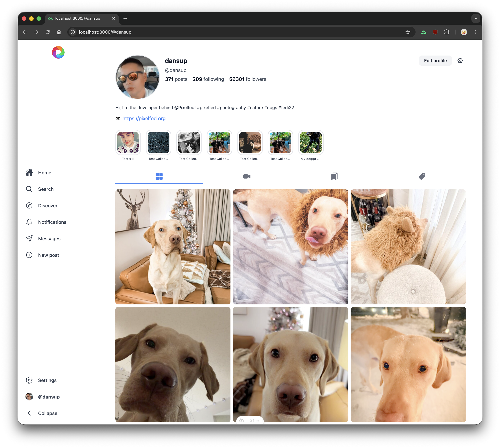Switch to the video posts tab
The height and width of the screenshot is (448, 500).
coord(247,176)
